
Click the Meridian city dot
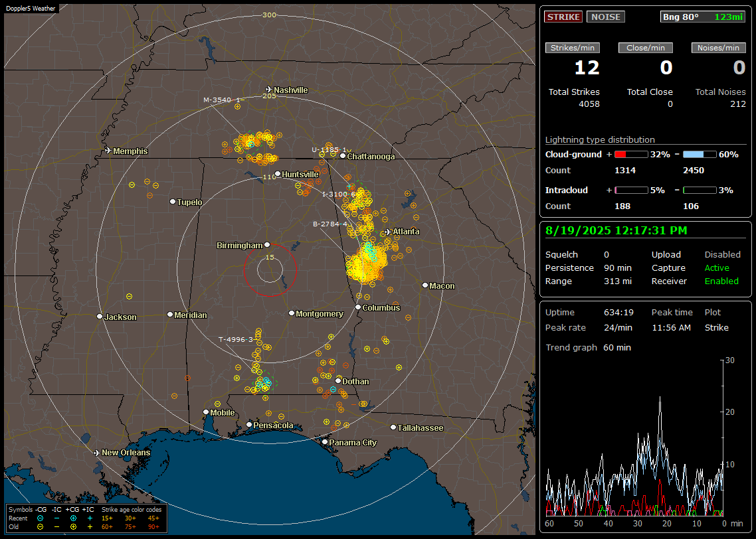click(x=169, y=315)
